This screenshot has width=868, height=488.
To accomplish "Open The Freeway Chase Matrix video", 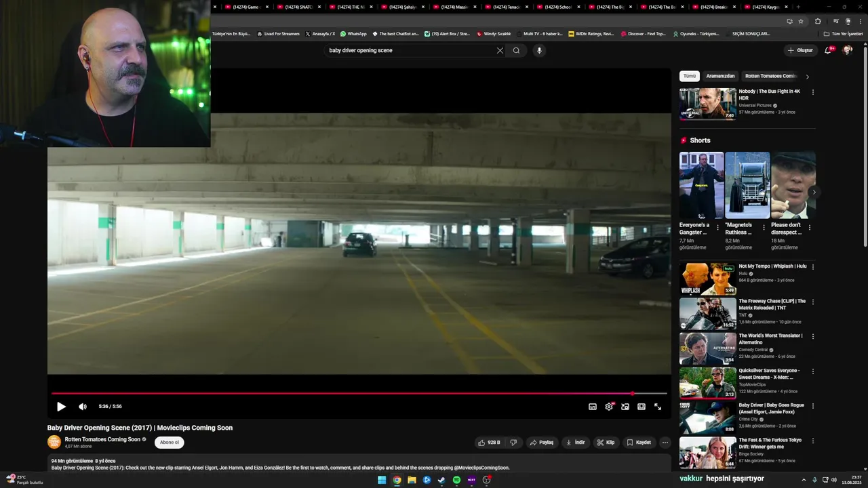I will (708, 313).
